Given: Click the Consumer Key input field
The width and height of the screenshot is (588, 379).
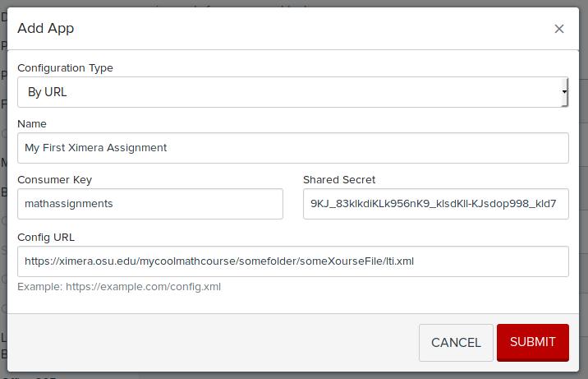Looking at the screenshot, I should tap(149, 204).
